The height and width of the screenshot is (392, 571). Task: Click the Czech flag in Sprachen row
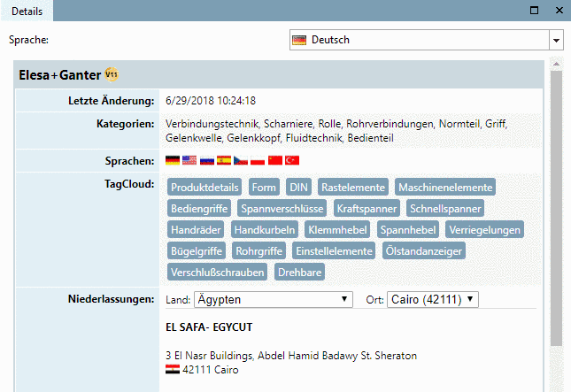coord(241,160)
